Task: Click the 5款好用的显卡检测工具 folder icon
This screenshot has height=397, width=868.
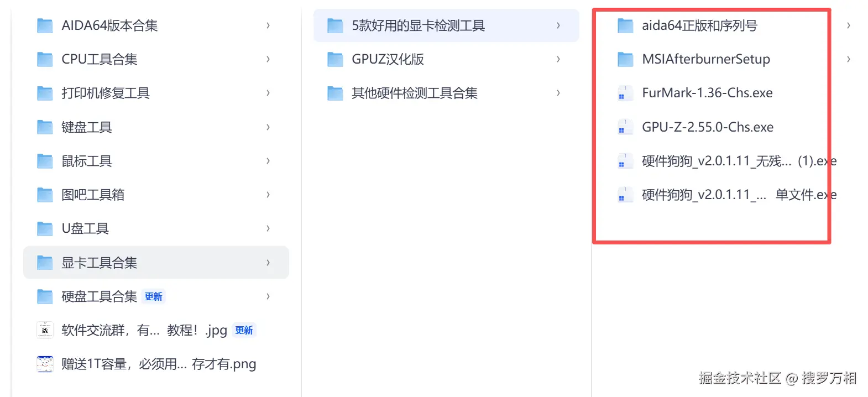Action: [335, 25]
